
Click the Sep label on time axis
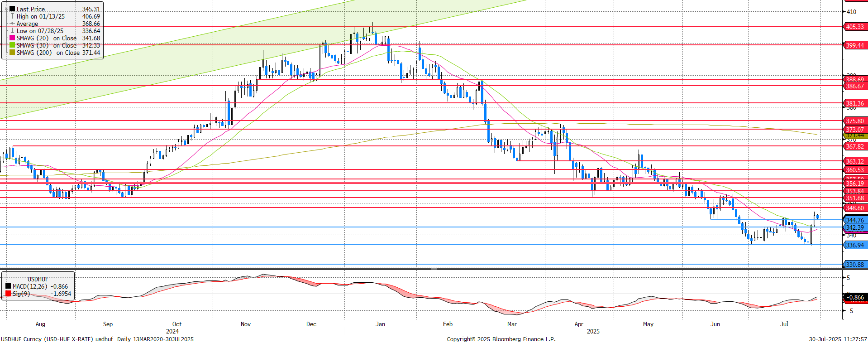tap(108, 324)
